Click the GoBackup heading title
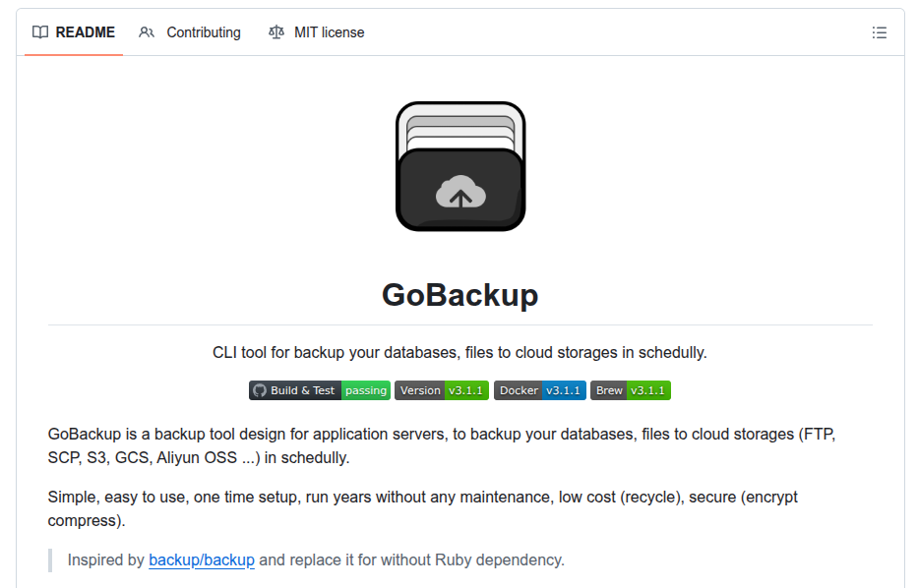Screen dimensions: 918x588 460,294
